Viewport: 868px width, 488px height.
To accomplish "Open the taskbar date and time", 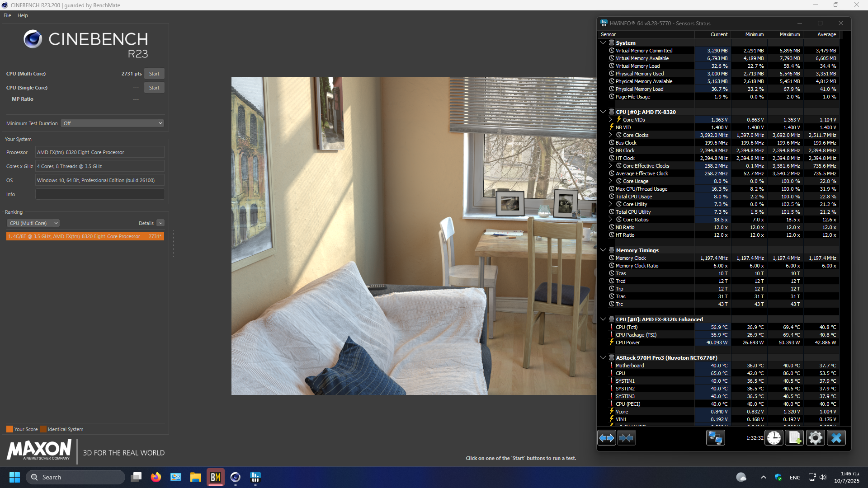I will pos(847,477).
